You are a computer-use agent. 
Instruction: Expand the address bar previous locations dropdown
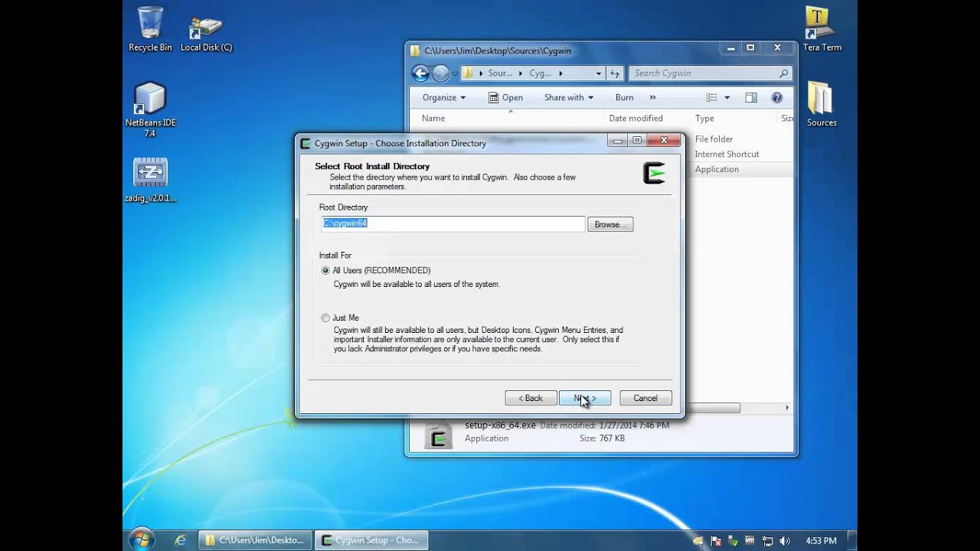[x=599, y=73]
